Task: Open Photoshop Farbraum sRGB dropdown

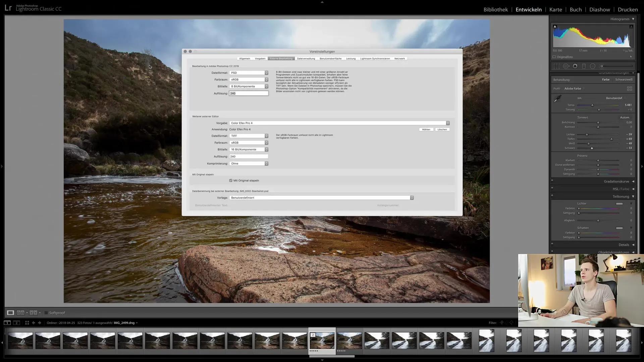Action: (249, 79)
